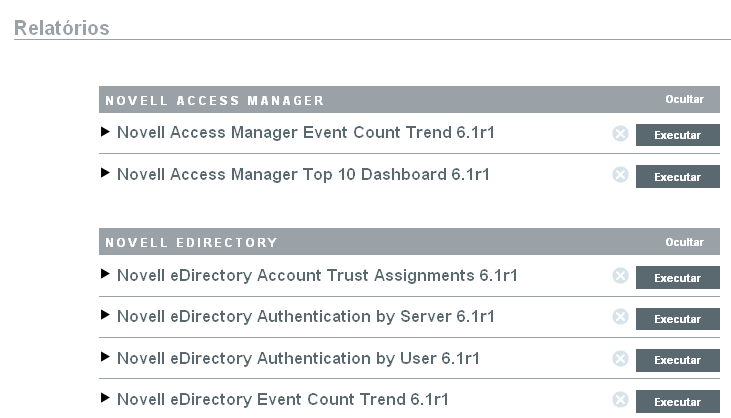Open Novell eDirectory Event Count Trend title
The width and height of the screenshot is (731, 418).
pyautogui.click(x=282, y=399)
